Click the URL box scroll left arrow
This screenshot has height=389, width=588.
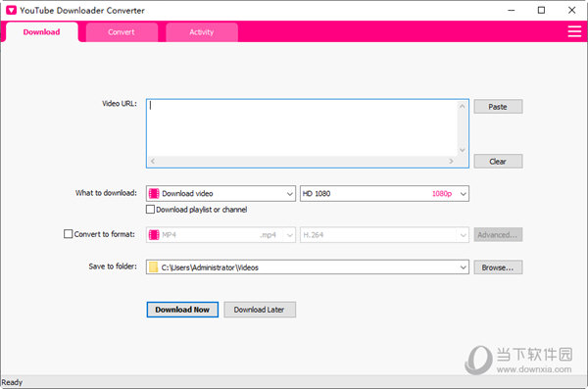click(x=153, y=161)
